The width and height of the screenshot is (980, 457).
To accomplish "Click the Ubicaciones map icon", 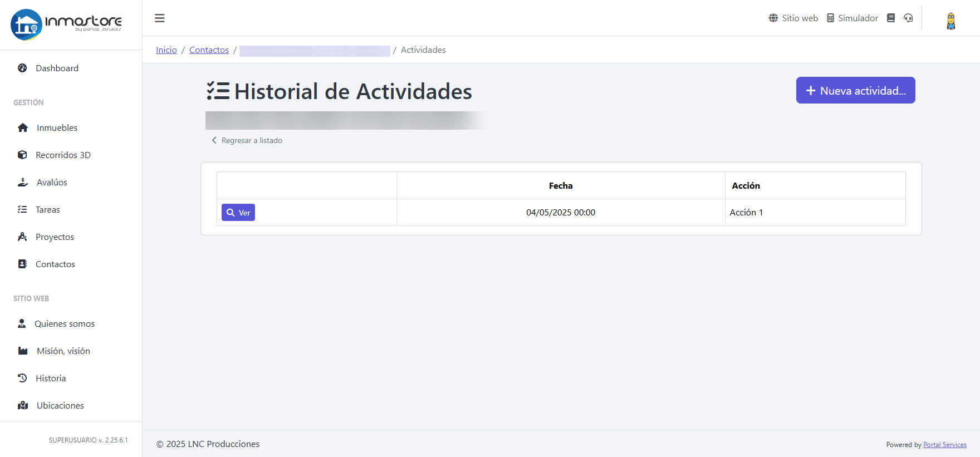I will click(23, 405).
